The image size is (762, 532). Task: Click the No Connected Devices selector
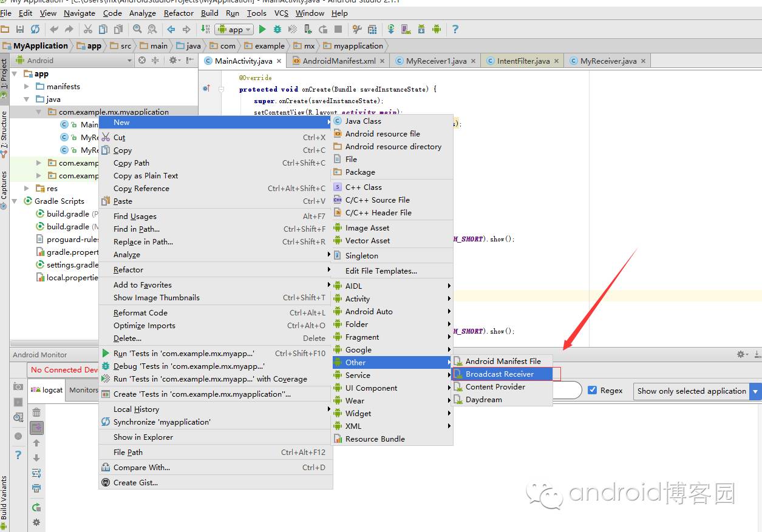pyautogui.click(x=63, y=369)
